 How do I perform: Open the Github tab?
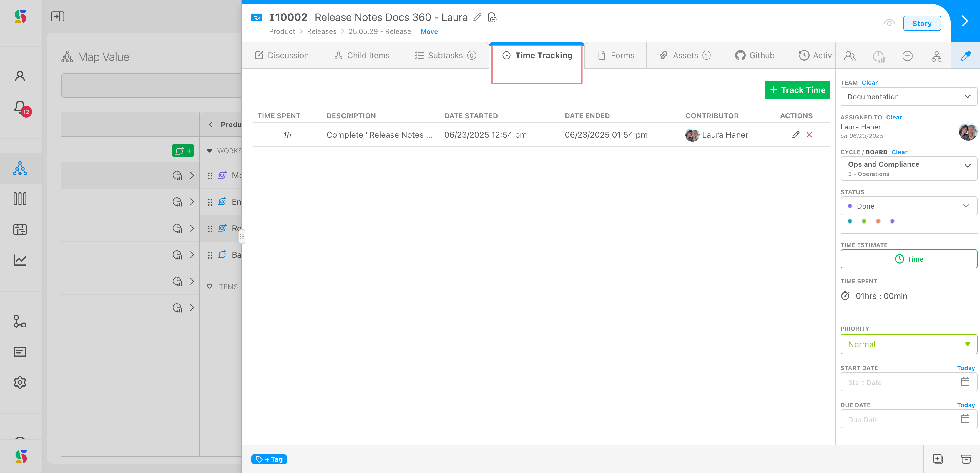755,56
